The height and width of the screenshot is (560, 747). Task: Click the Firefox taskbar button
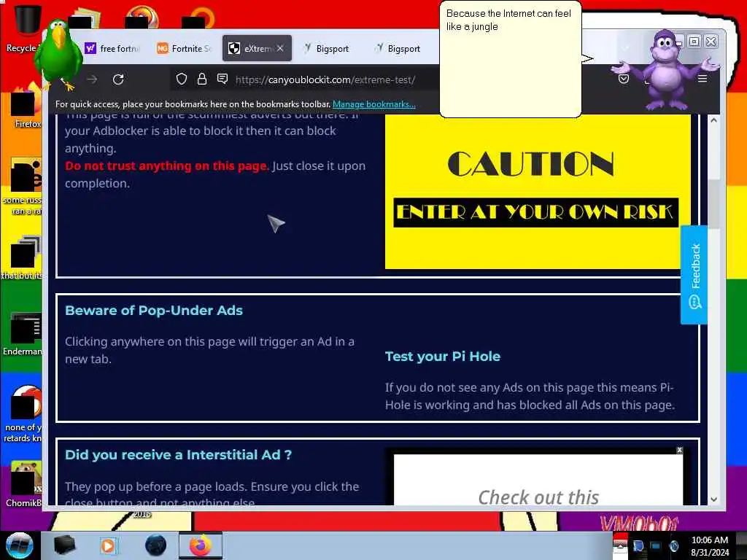[x=200, y=545]
